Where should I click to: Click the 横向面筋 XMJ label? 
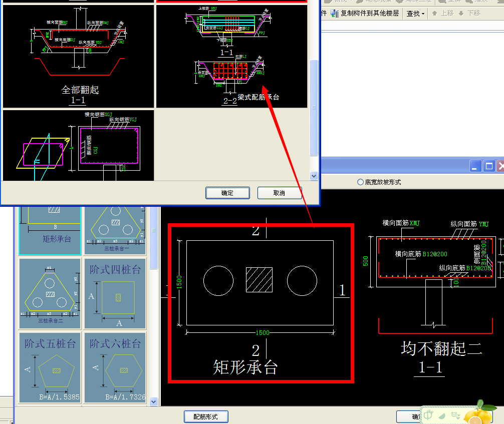coord(401,223)
